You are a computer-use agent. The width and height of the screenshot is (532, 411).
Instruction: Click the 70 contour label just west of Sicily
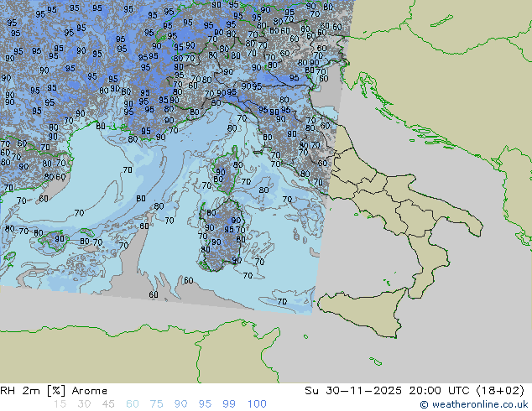pos(282,301)
